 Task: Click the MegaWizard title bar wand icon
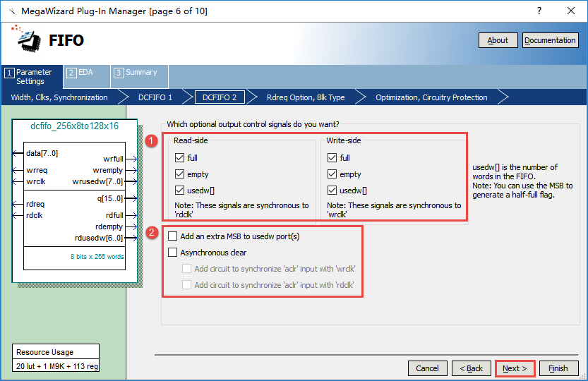click(11, 11)
